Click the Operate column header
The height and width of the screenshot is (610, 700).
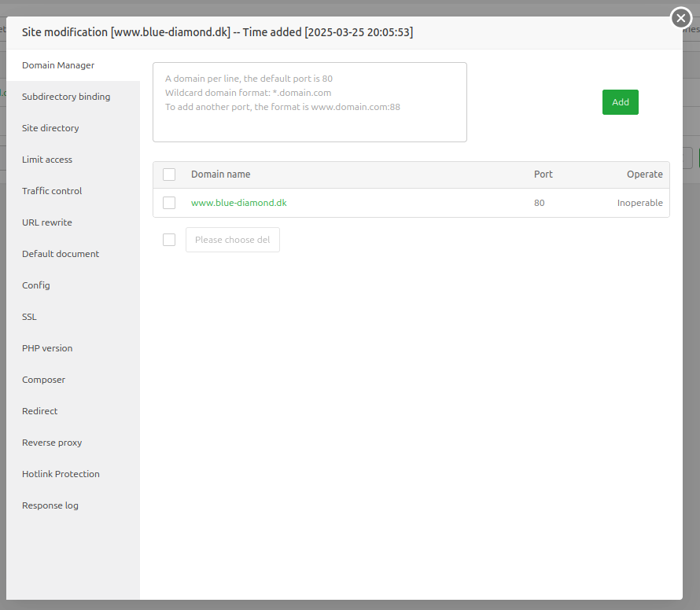click(645, 174)
